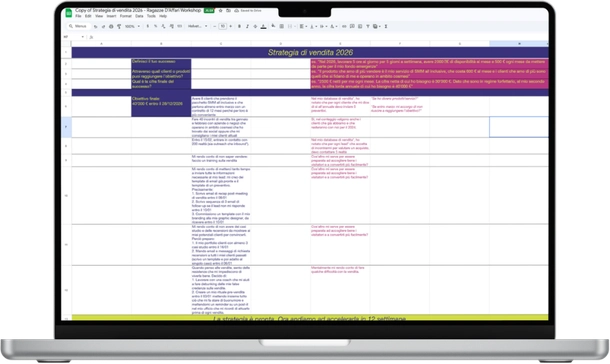
Task: Move the document to a folder
Action: point(228,10)
